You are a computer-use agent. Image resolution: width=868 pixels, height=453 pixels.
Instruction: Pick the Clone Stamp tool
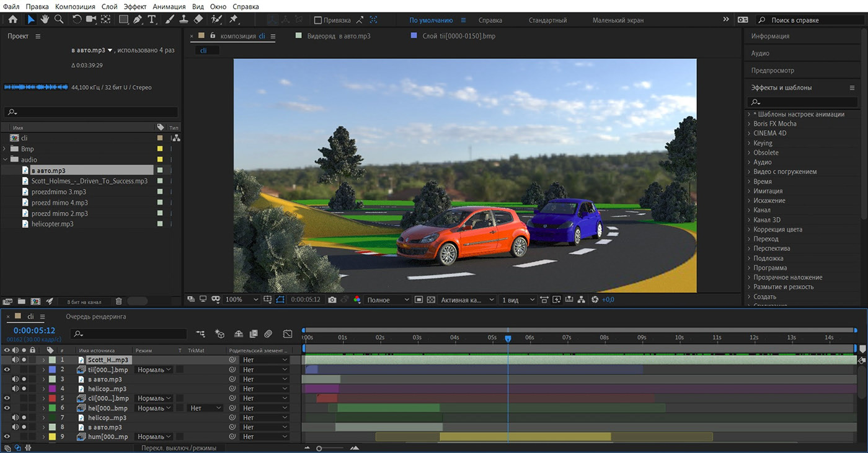184,20
